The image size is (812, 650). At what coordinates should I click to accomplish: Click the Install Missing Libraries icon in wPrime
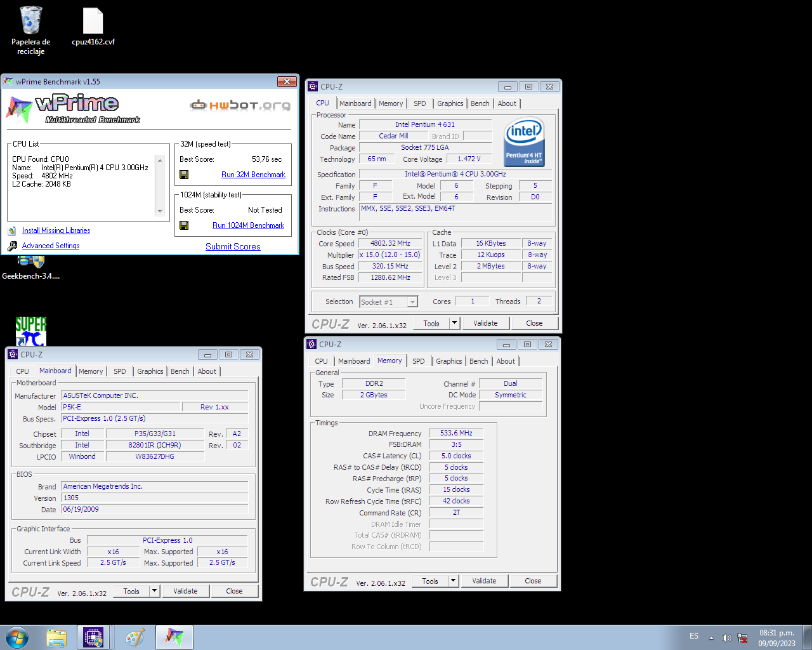pyautogui.click(x=11, y=230)
